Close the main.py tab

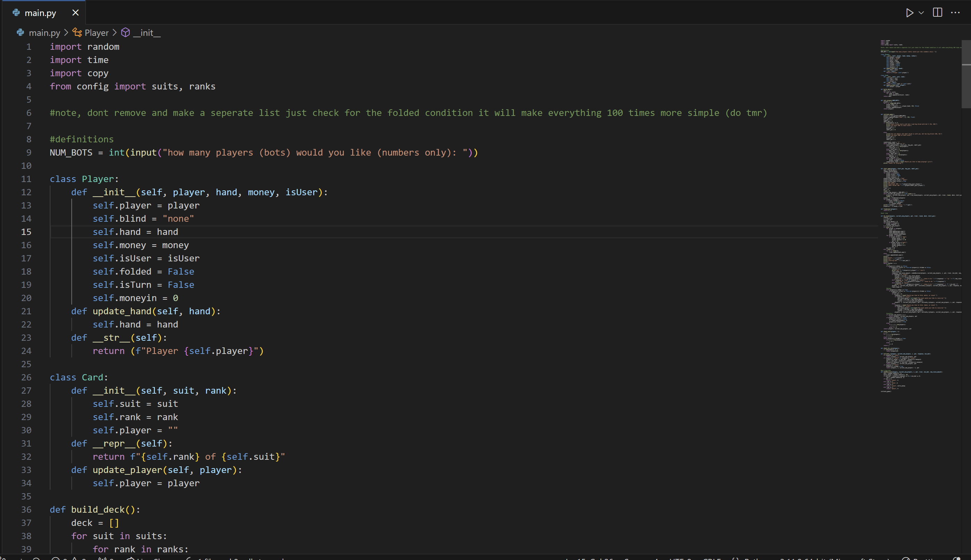(76, 13)
